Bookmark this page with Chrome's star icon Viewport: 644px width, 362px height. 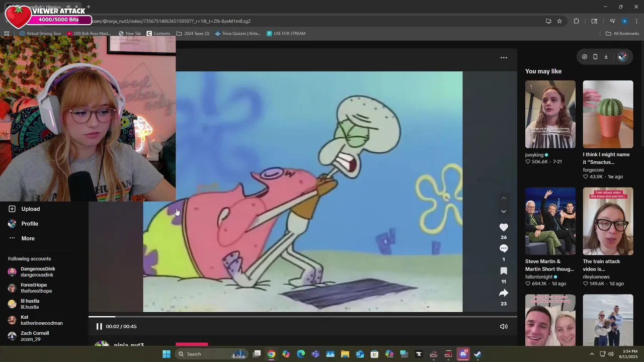559,21
